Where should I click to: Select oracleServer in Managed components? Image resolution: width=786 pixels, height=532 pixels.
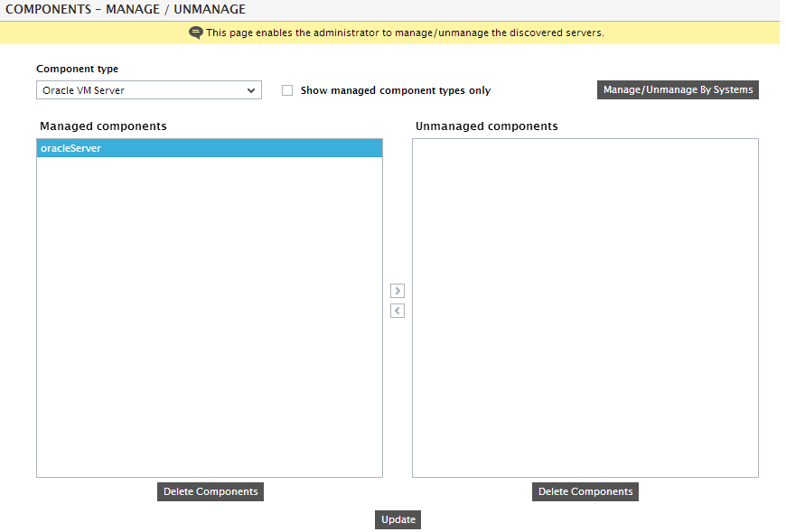[x=210, y=148]
